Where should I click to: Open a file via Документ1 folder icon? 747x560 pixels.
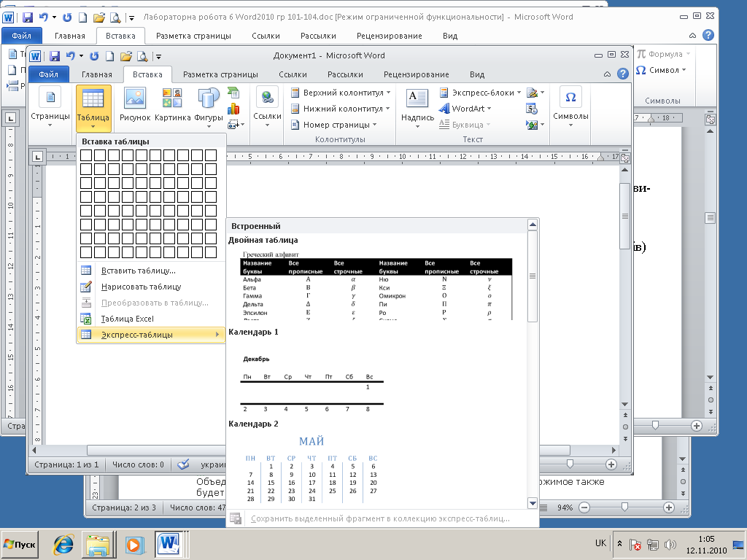pyautogui.click(x=125, y=56)
